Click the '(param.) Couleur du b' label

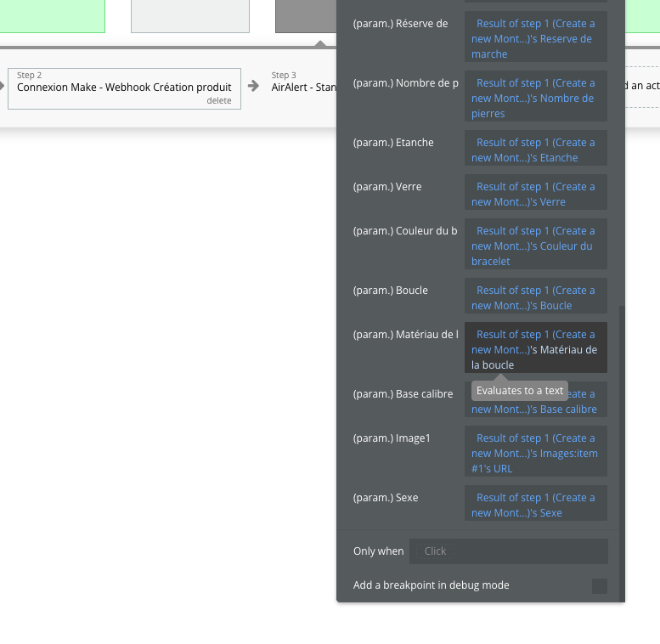pos(405,230)
